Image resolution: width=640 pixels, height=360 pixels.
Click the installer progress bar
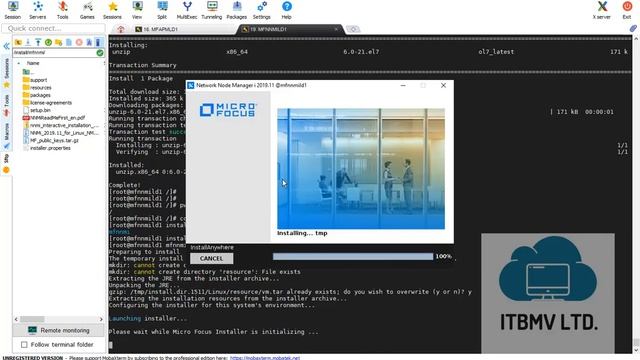[353, 256]
